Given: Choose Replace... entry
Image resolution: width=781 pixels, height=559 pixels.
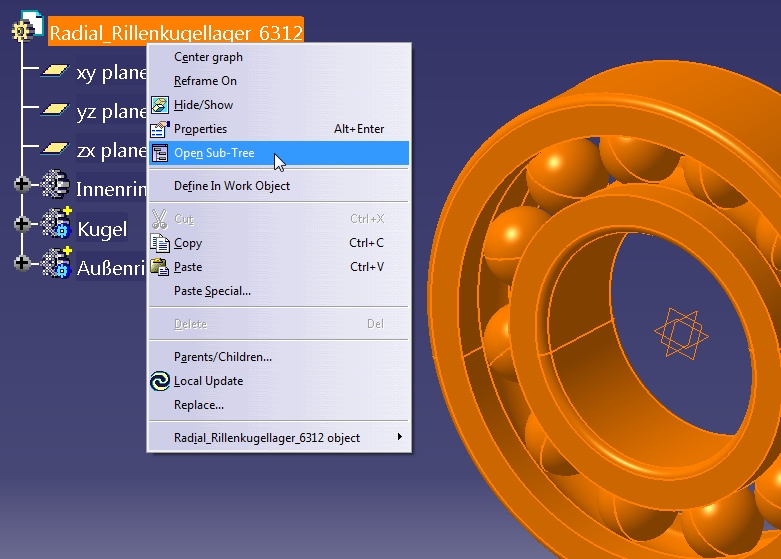Looking at the screenshot, I should coord(279,405).
